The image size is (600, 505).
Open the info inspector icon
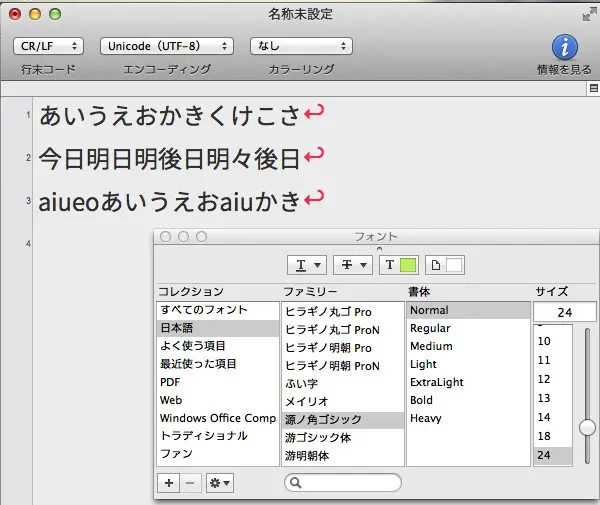[x=564, y=47]
